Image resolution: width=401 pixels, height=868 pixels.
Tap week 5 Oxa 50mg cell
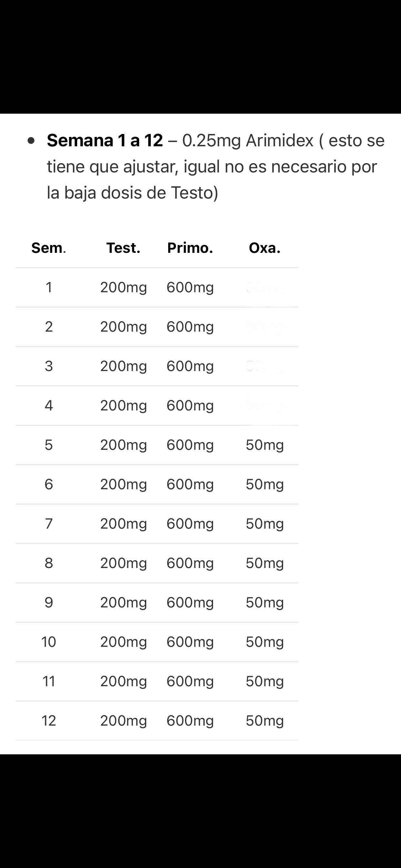point(264,445)
